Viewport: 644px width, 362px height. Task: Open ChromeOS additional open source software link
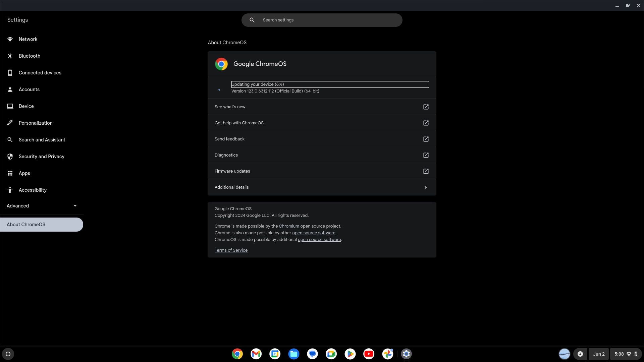tap(319, 240)
